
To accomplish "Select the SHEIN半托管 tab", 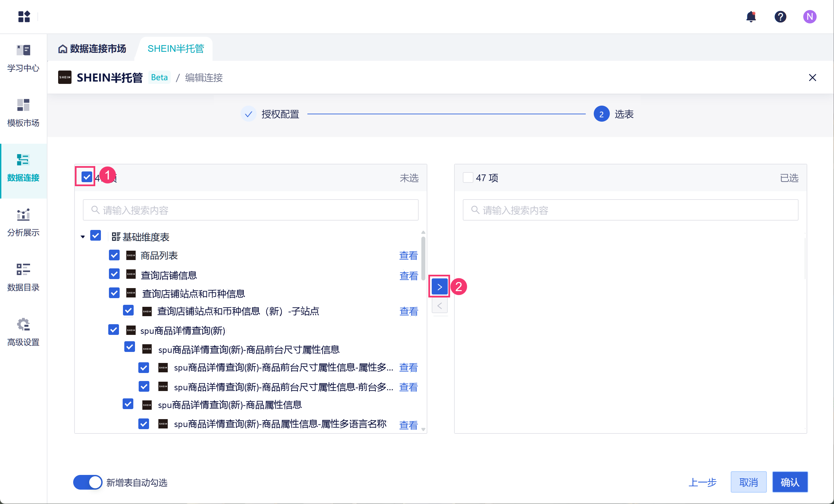I will [x=176, y=49].
